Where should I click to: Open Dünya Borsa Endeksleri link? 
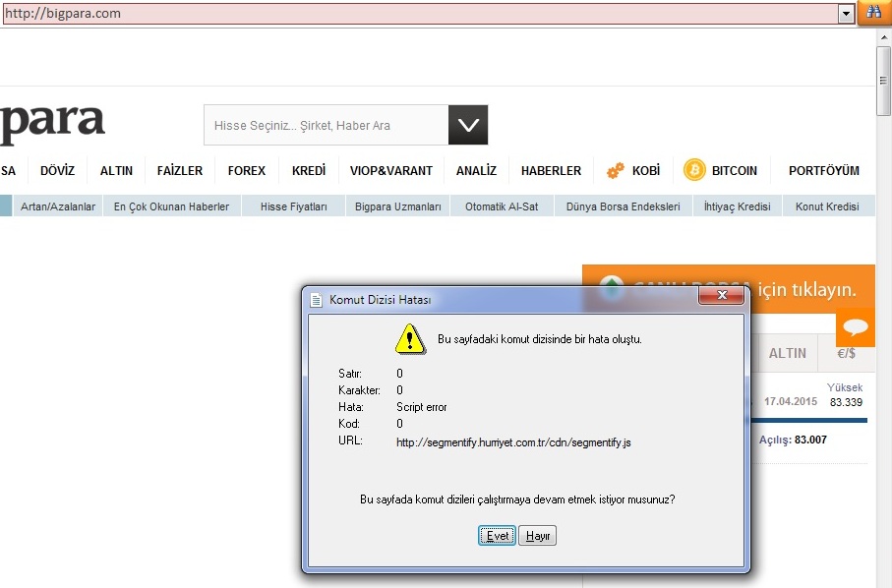624,206
